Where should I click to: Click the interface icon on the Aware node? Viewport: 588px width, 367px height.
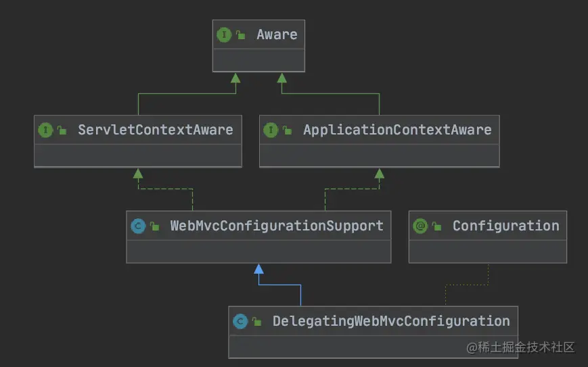click(x=223, y=34)
